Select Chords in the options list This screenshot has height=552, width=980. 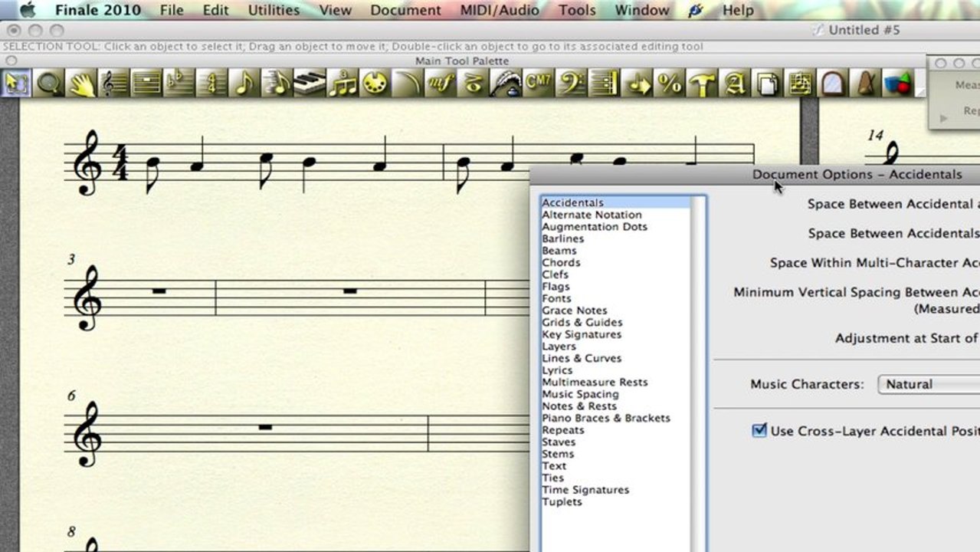pos(561,262)
